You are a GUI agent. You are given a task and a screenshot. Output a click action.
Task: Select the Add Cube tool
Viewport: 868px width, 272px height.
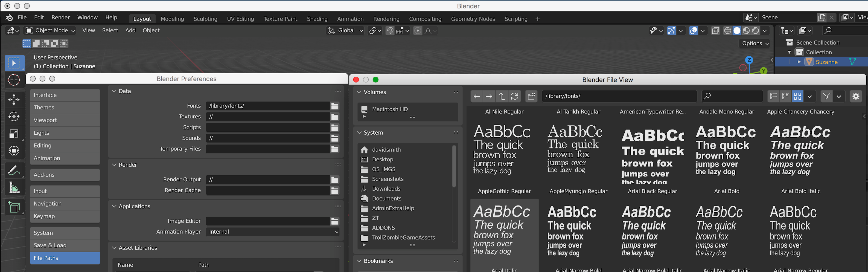tap(14, 207)
